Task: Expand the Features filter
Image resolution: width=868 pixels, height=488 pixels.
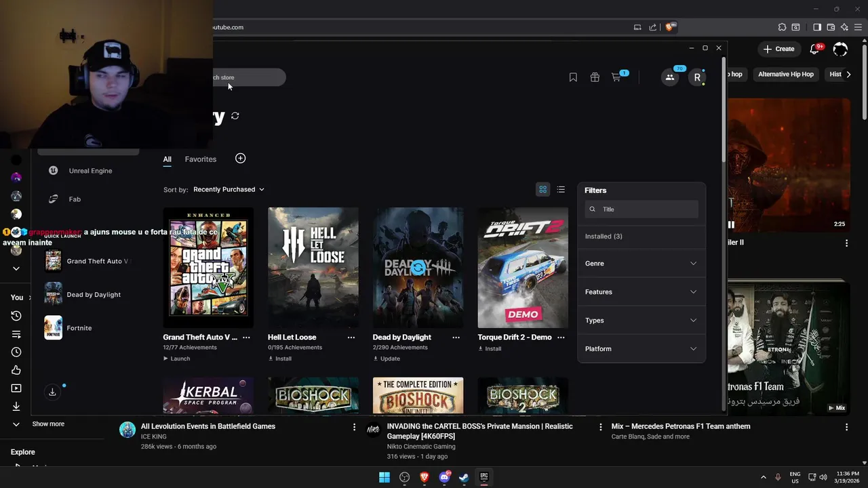Action: pos(642,292)
